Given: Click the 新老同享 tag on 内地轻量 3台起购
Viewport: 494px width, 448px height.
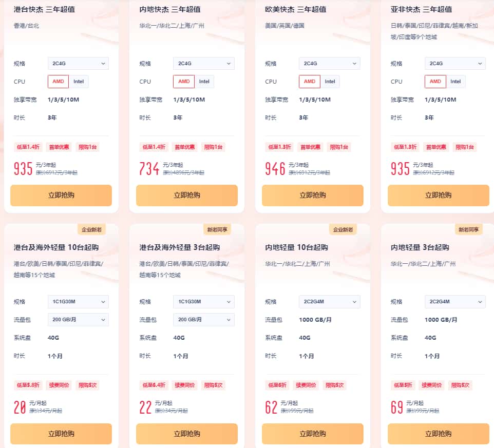Looking at the screenshot, I should 469,229.
